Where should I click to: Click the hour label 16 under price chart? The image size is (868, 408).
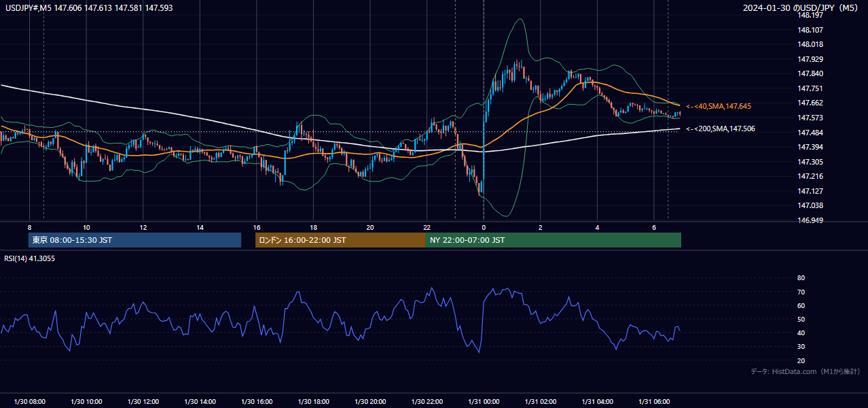pos(256,227)
